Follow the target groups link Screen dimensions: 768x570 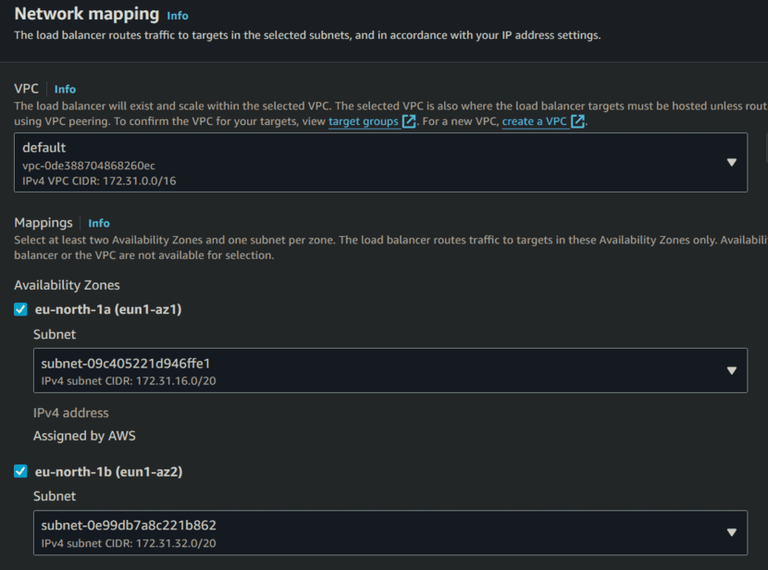pyautogui.click(x=363, y=121)
